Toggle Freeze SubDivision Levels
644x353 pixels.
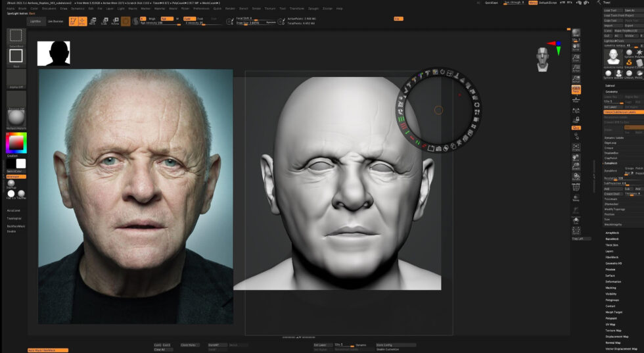click(620, 112)
